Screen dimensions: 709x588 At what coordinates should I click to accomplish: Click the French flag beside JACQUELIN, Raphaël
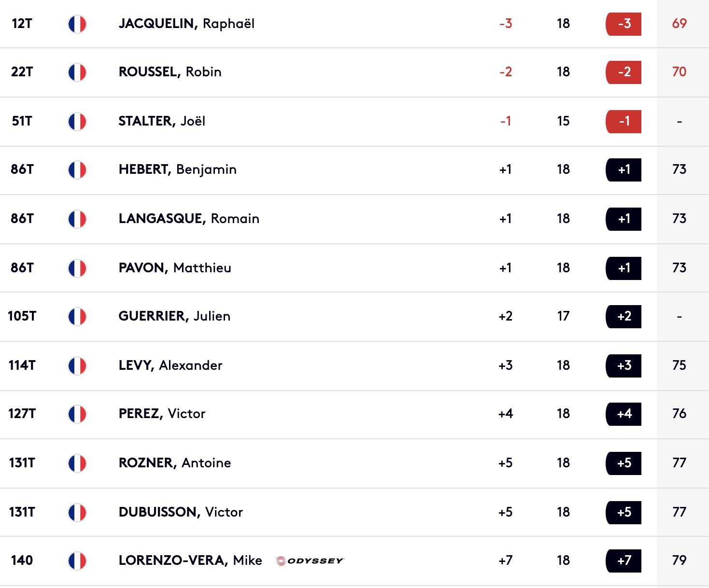77,24
